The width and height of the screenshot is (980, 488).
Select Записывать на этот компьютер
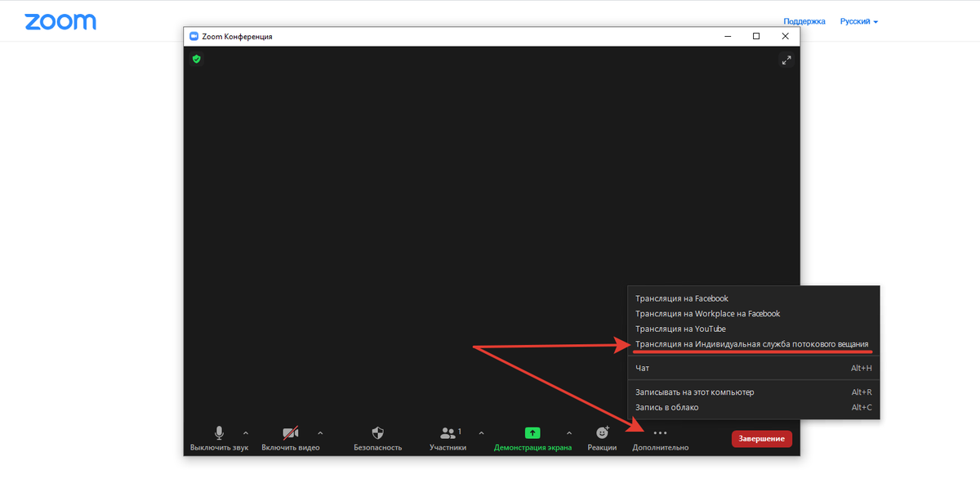tap(753, 392)
